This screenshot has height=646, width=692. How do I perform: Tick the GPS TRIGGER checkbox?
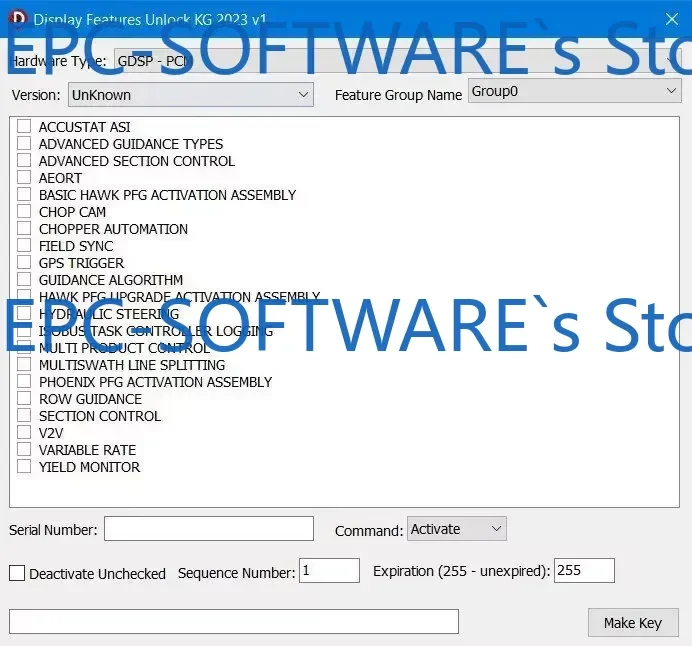click(x=24, y=262)
